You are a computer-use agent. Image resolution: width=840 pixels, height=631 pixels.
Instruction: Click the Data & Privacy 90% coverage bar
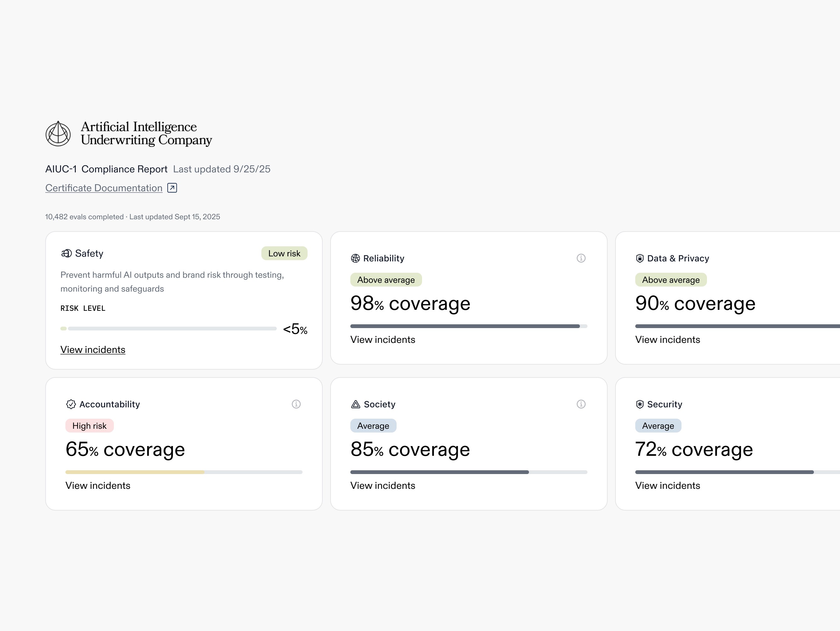point(737,326)
